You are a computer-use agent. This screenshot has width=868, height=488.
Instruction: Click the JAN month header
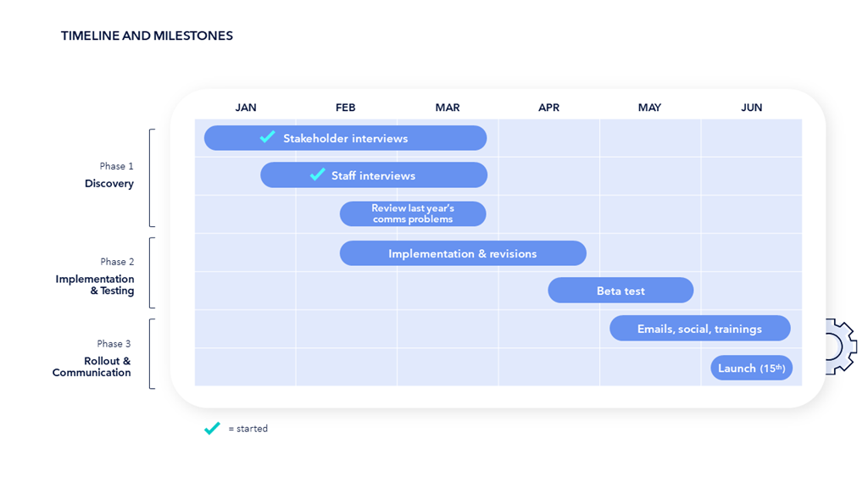(246, 108)
